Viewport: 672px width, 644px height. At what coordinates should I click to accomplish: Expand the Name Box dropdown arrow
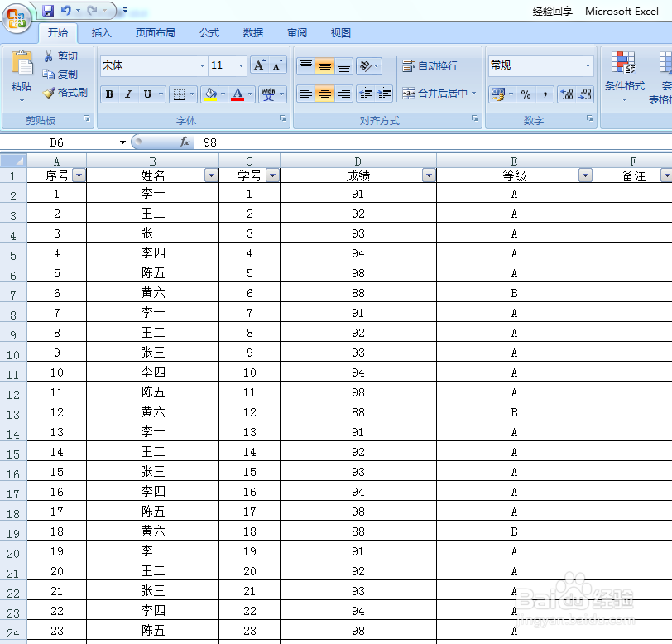(x=122, y=142)
